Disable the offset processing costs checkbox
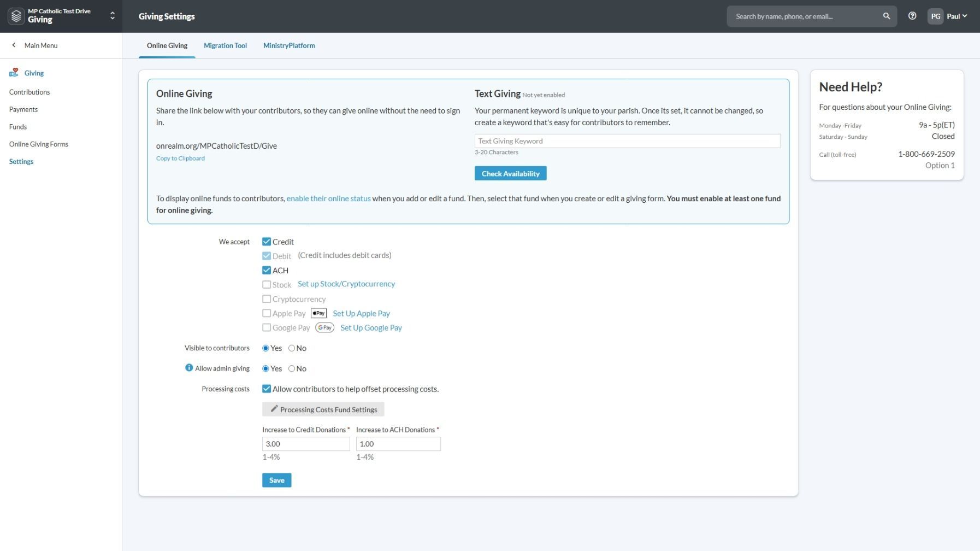 (x=267, y=389)
